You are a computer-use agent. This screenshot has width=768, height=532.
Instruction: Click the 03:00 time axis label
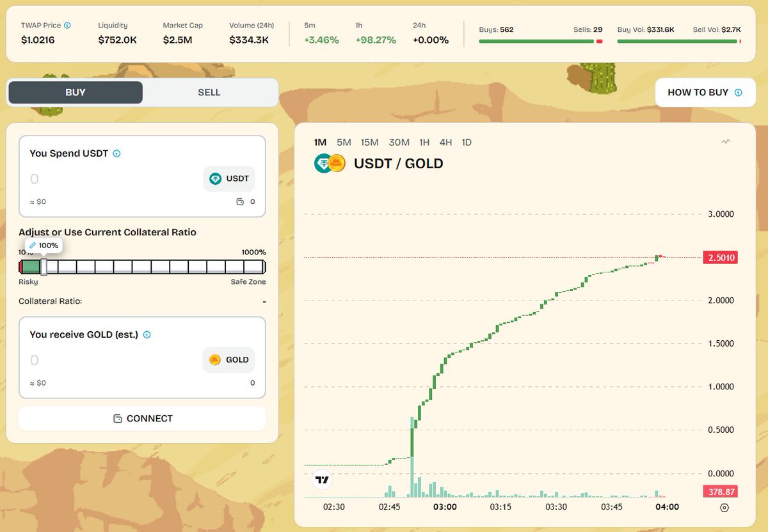pyautogui.click(x=445, y=507)
